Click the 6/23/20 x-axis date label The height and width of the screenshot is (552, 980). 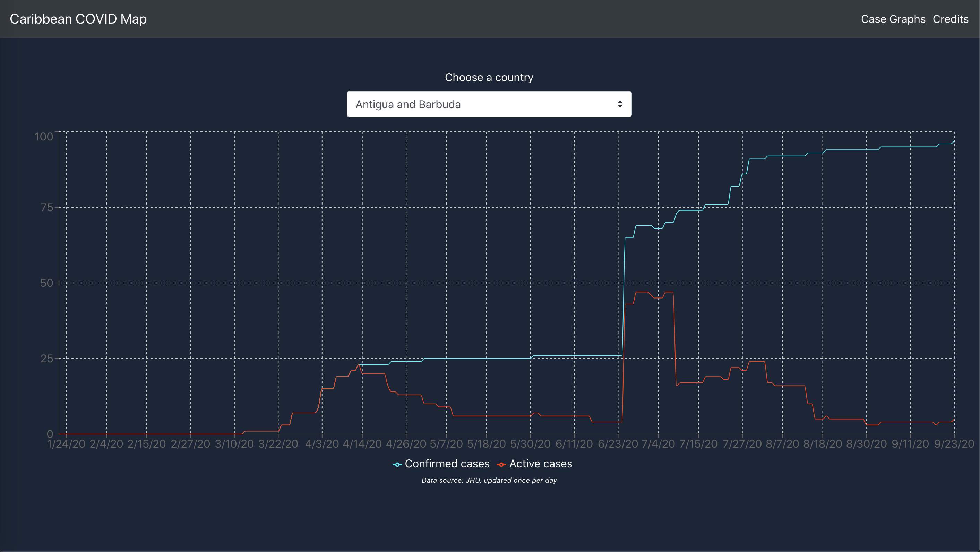pos(618,444)
